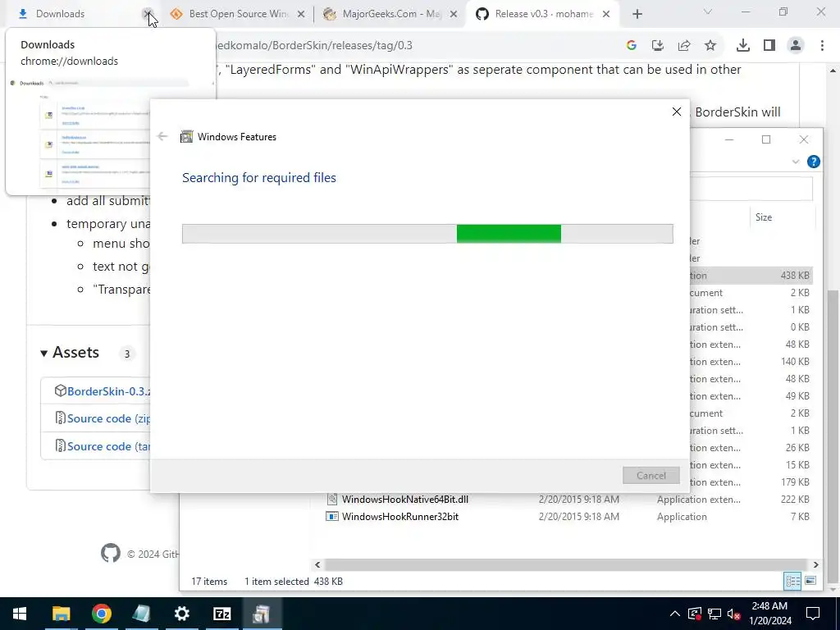
Task: Select WindowsHookRunner32bit file
Action: click(400, 517)
